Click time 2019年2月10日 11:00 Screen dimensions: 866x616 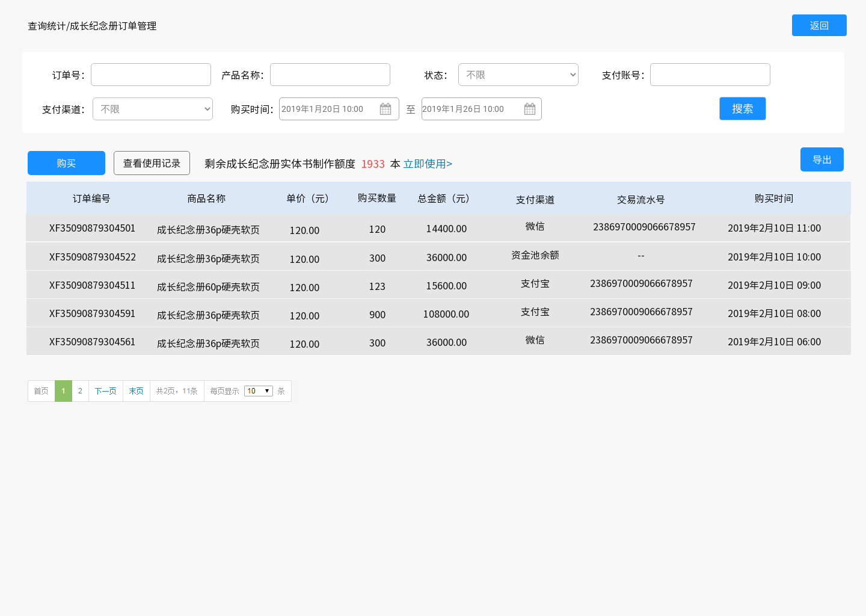(x=775, y=229)
